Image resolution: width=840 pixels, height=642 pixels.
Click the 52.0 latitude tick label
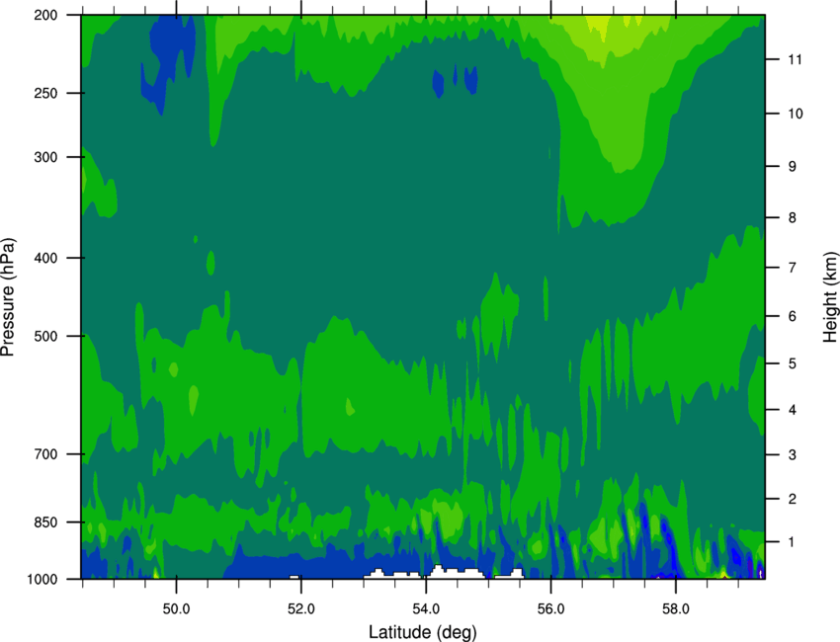click(301, 609)
